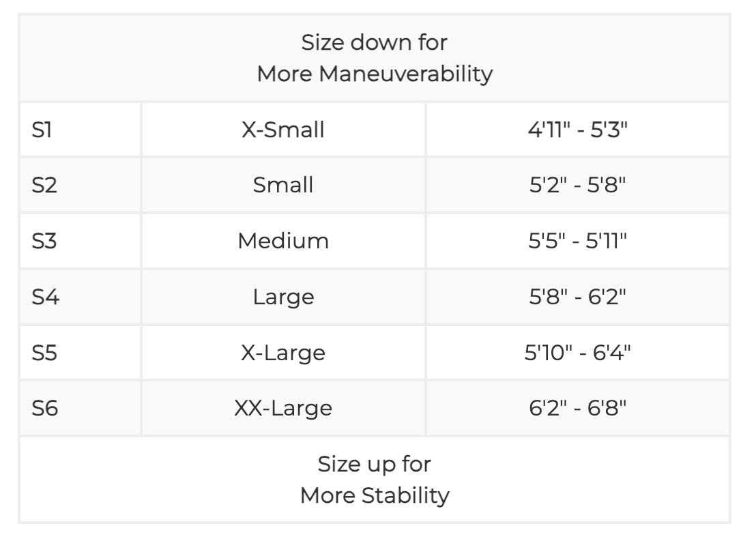
Task: Select the 5'5" - 5'11" height range
Action: [577, 241]
